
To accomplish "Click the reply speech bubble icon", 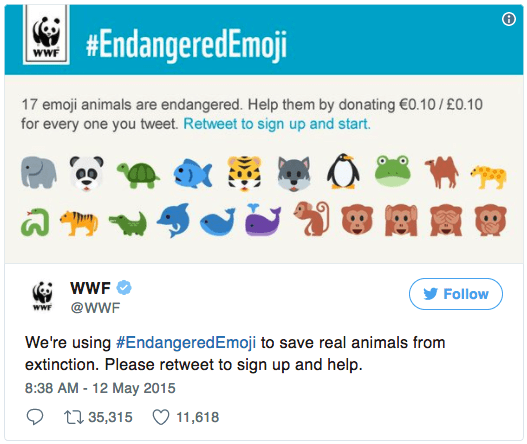I will pyautogui.click(x=35, y=417).
